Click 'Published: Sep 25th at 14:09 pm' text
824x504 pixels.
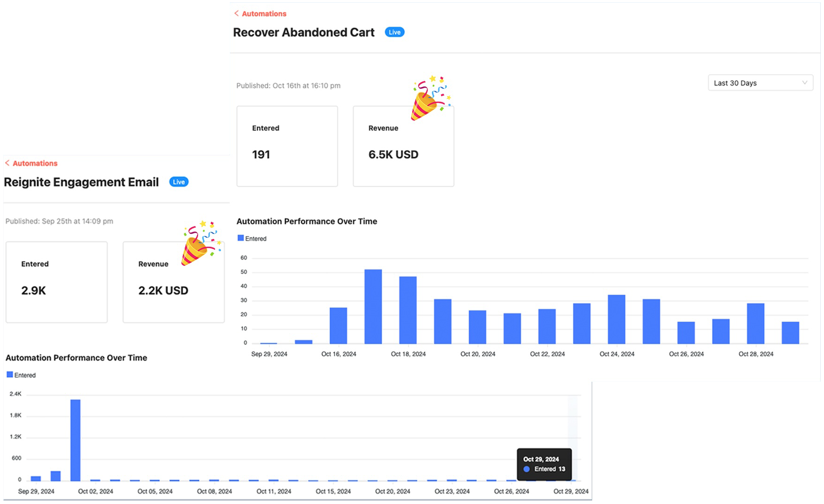coord(59,221)
